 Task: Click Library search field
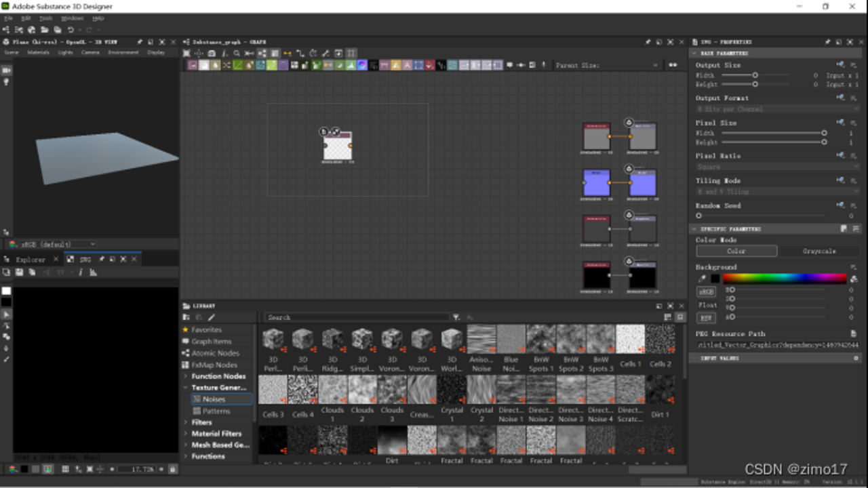(357, 317)
